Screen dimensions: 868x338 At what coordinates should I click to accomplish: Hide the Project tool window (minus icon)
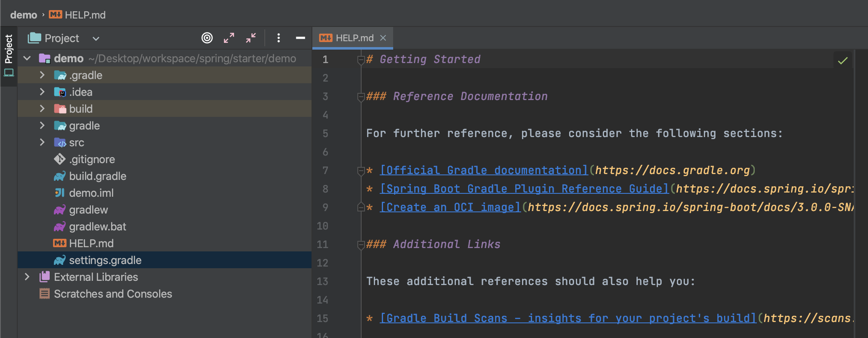(301, 38)
